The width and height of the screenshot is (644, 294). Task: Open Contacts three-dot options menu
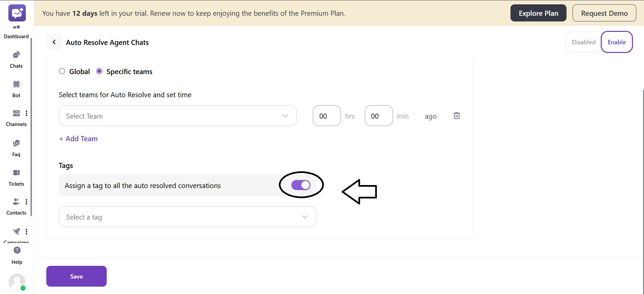click(27, 201)
